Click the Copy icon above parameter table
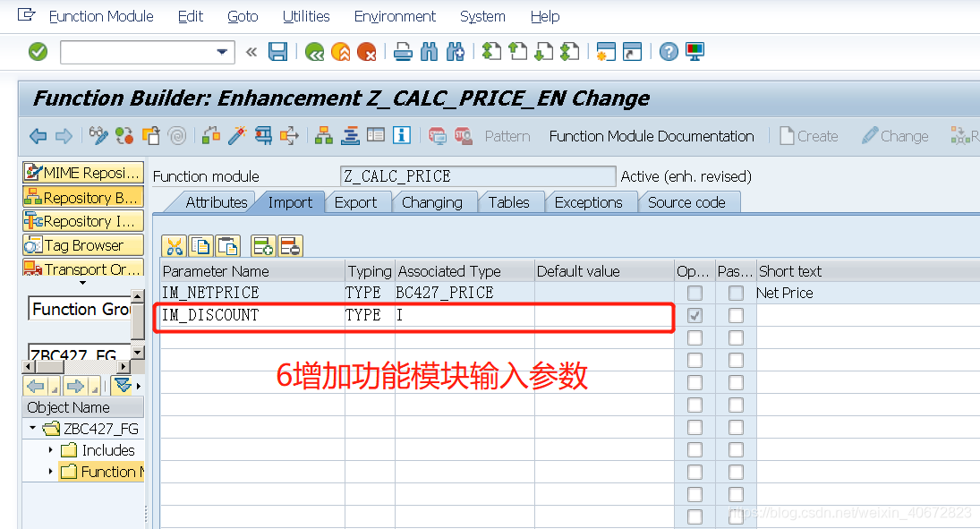The height and width of the screenshot is (529, 980). (200, 246)
